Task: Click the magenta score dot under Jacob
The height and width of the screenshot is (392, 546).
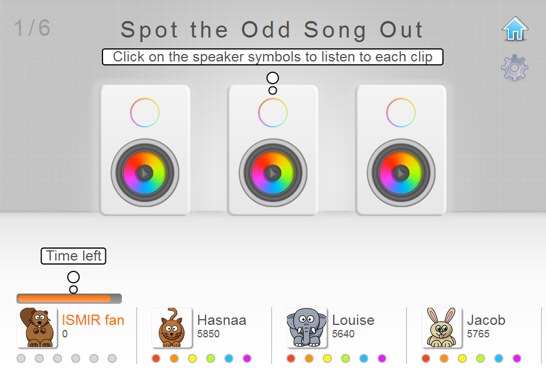Action: click(x=517, y=359)
